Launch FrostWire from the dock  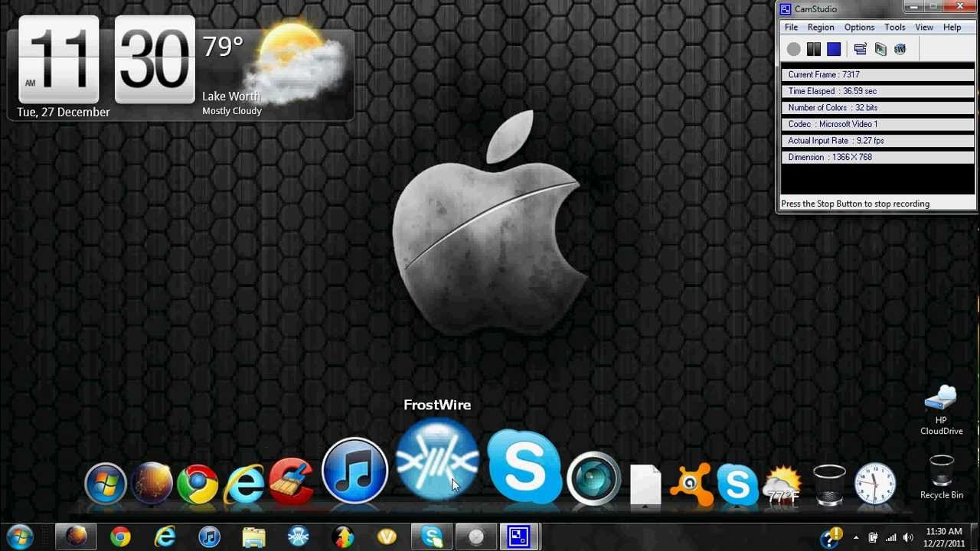point(437,459)
